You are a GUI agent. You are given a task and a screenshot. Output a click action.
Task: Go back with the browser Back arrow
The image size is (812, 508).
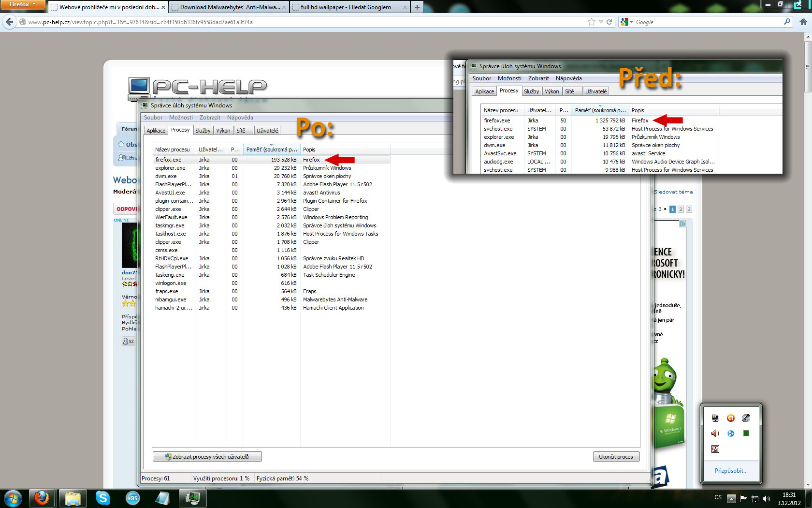(x=10, y=22)
